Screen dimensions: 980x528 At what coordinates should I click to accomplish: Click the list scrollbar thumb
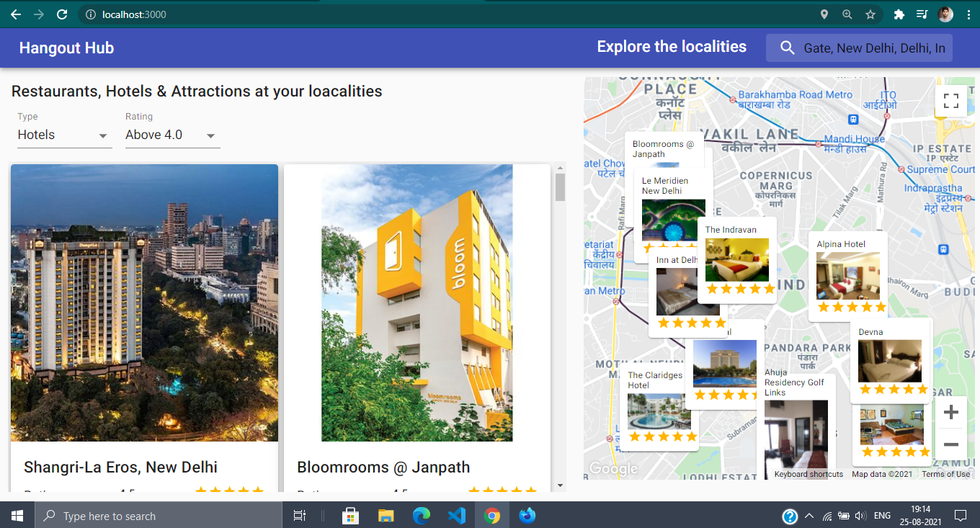click(560, 187)
